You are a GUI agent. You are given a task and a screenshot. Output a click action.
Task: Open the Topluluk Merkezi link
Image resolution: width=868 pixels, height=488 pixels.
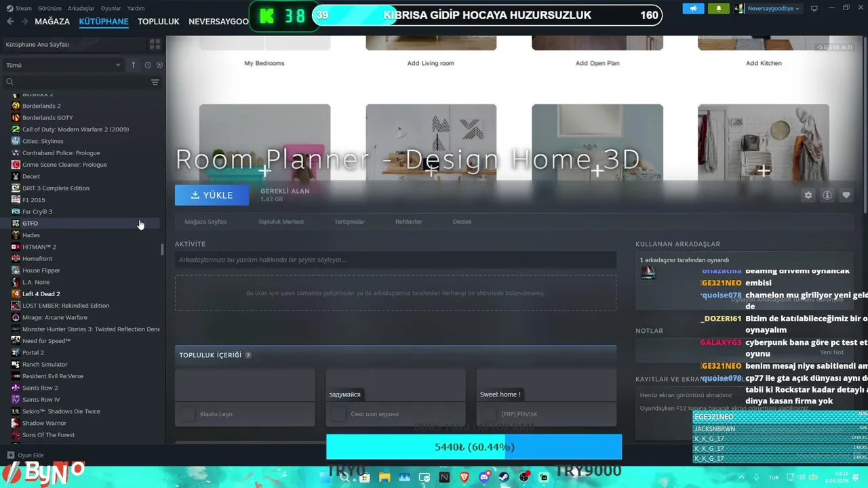point(281,222)
